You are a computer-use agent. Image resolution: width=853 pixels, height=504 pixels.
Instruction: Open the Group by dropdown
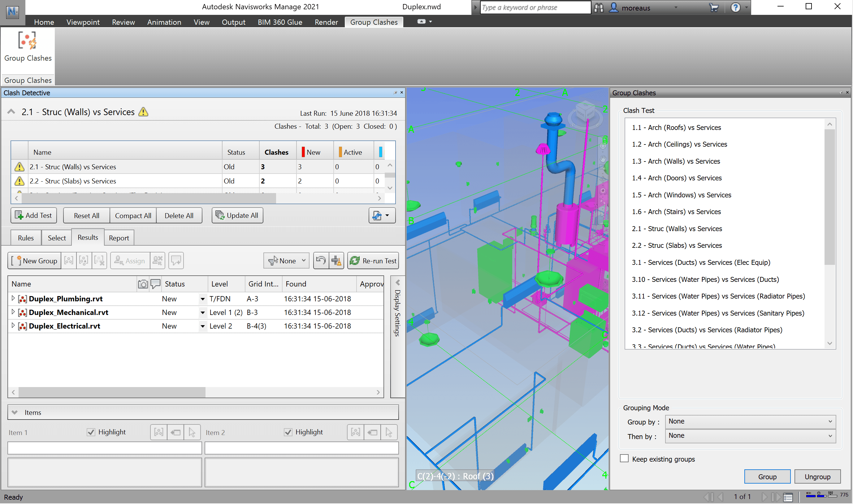click(x=750, y=421)
